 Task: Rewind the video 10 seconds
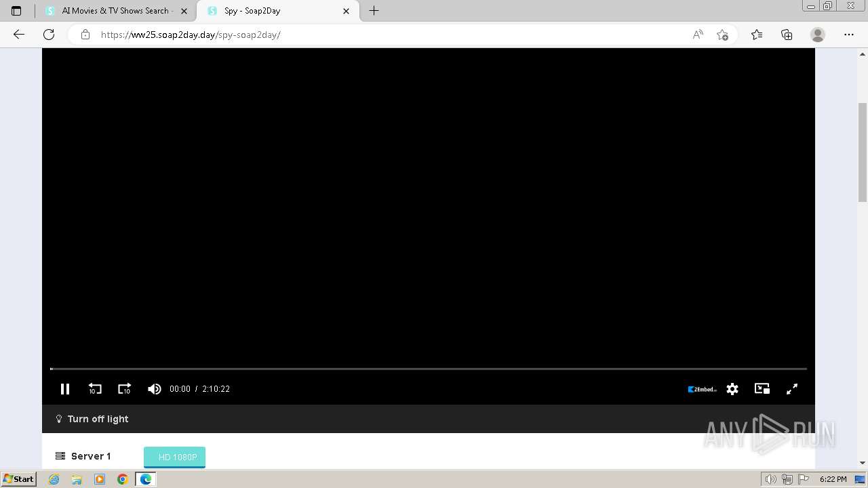[x=95, y=389]
